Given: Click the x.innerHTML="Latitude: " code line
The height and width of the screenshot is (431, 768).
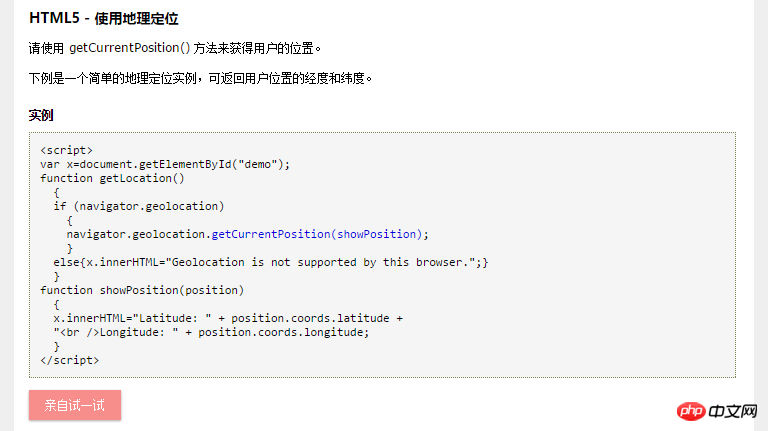Looking at the screenshot, I should pyautogui.click(x=228, y=318).
